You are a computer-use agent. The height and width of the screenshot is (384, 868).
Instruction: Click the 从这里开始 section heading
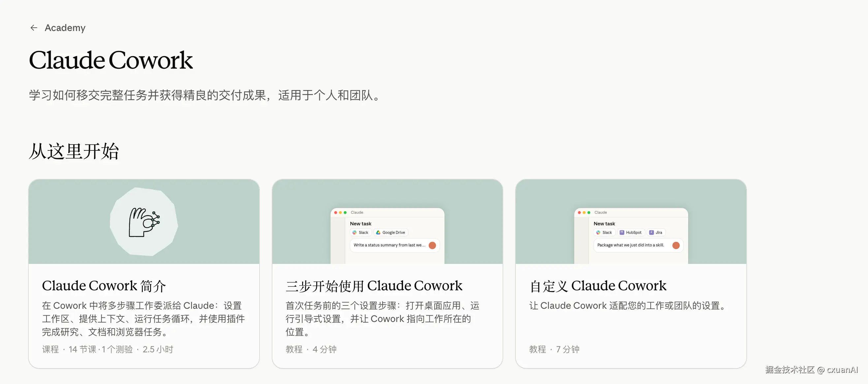point(74,151)
